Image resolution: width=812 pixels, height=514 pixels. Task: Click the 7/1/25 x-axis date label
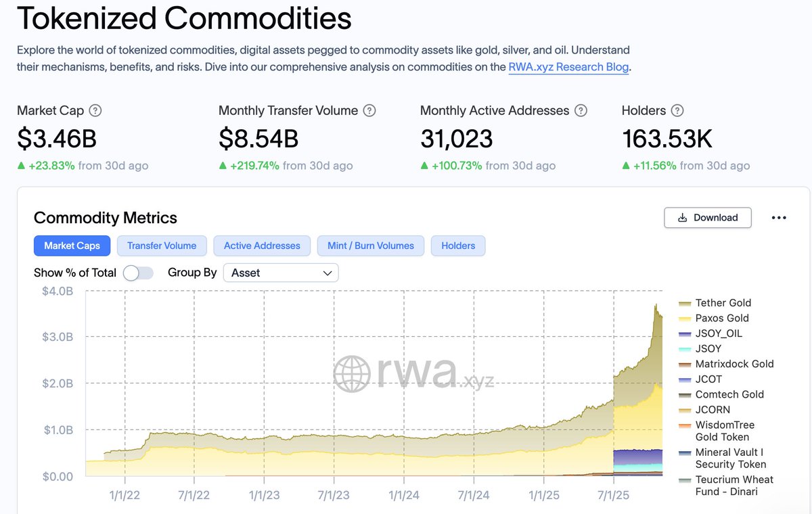613,496
